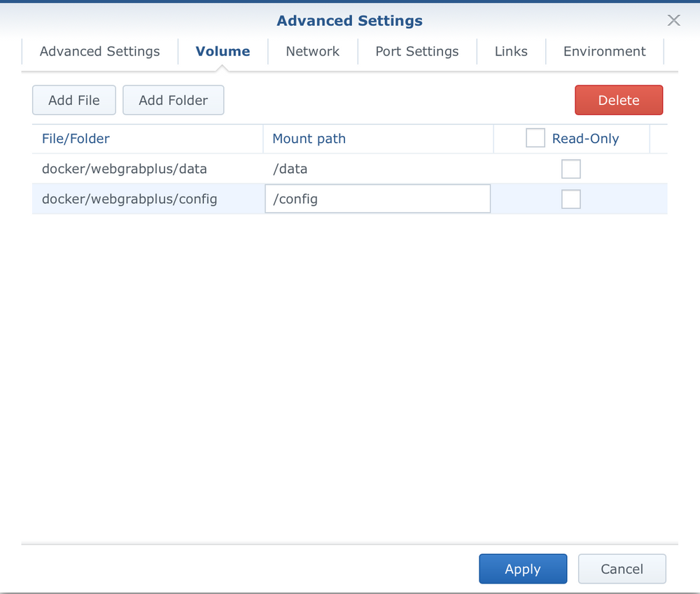Open the Environment tab
The height and width of the screenshot is (594, 700).
coord(604,51)
